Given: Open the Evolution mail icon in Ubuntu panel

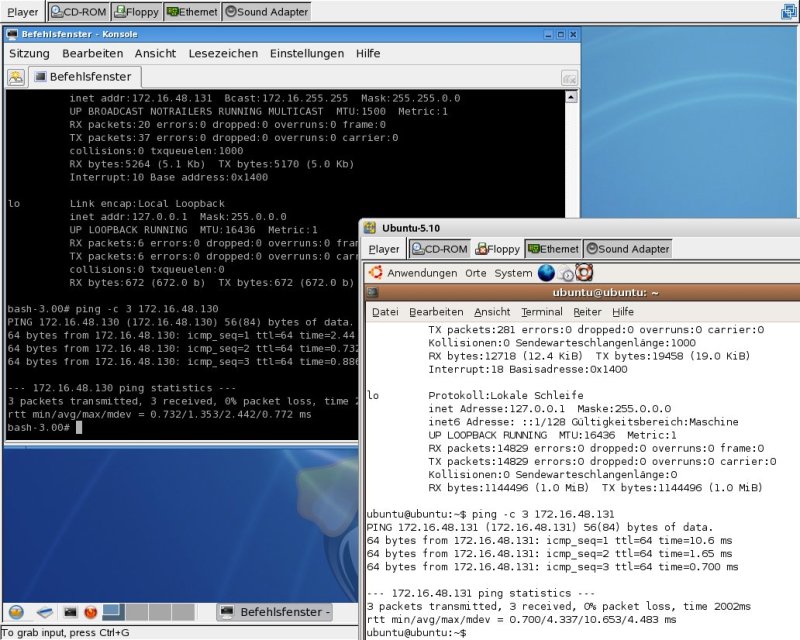Looking at the screenshot, I should tap(566, 273).
